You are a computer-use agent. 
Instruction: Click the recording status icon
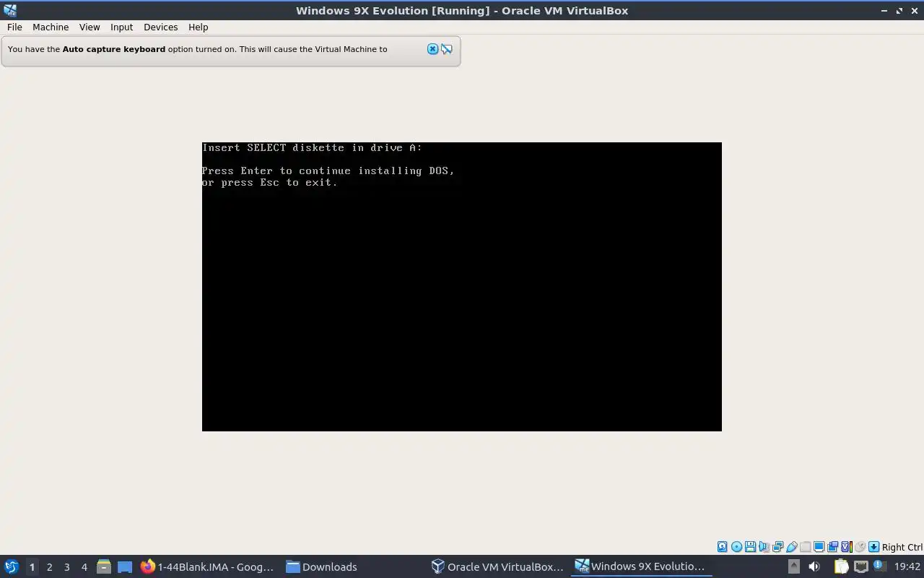(x=832, y=547)
